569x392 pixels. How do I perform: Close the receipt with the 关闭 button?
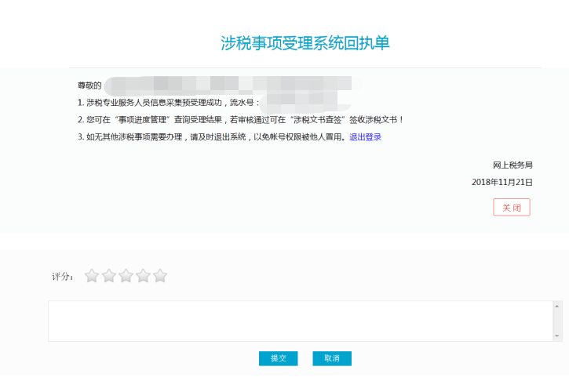coord(512,208)
